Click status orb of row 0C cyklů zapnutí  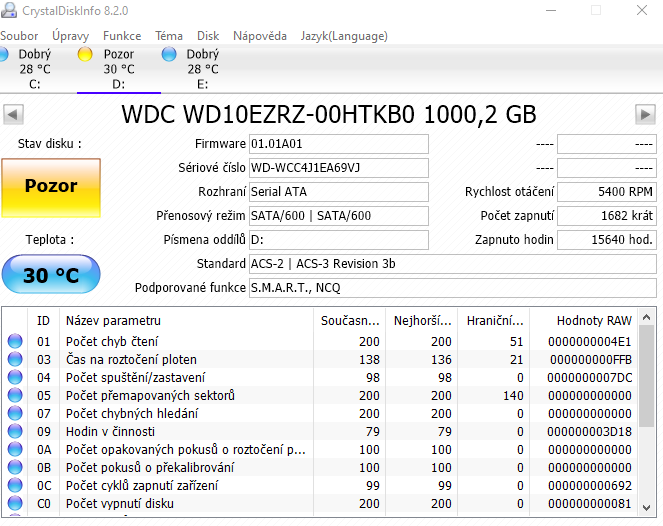(x=15, y=485)
